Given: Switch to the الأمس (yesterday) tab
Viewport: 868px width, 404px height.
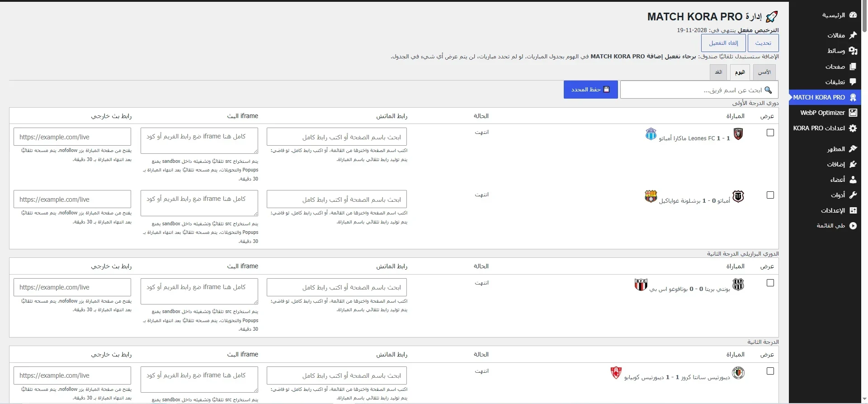Looking at the screenshot, I should click(x=764, y=72).
